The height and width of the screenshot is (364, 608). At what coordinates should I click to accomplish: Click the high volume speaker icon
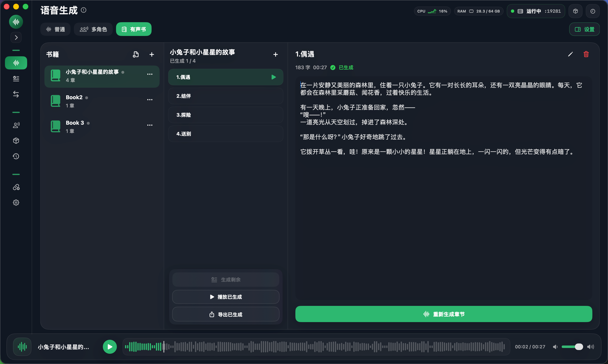coord(591,347)
